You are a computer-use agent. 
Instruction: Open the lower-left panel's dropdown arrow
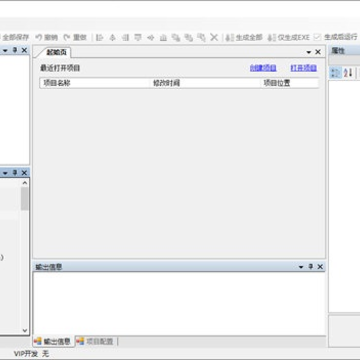(x=5, y=173)
